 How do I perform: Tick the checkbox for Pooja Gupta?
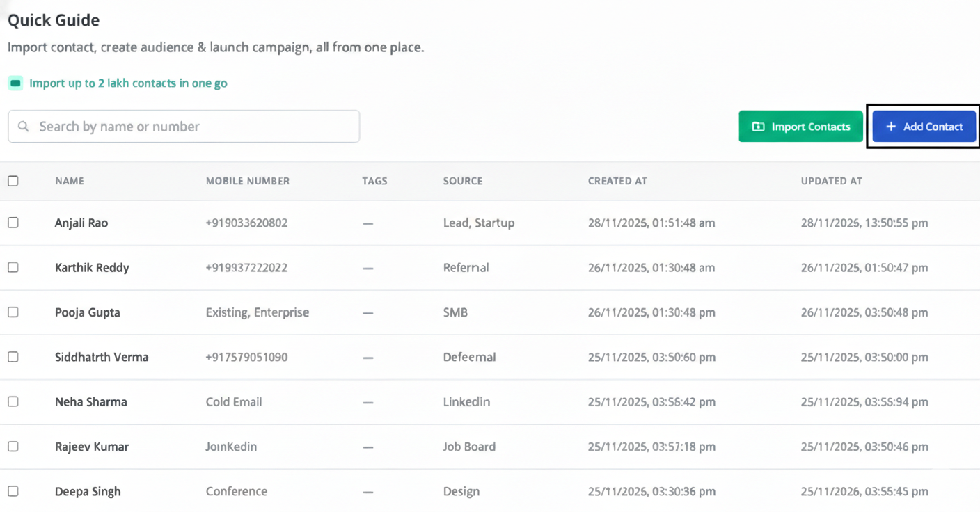point(13,312)
